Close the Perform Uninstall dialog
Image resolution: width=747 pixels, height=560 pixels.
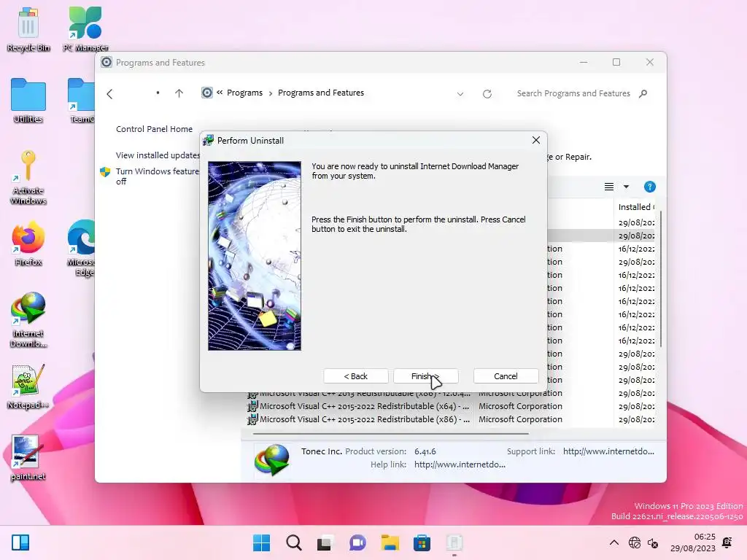536,140
